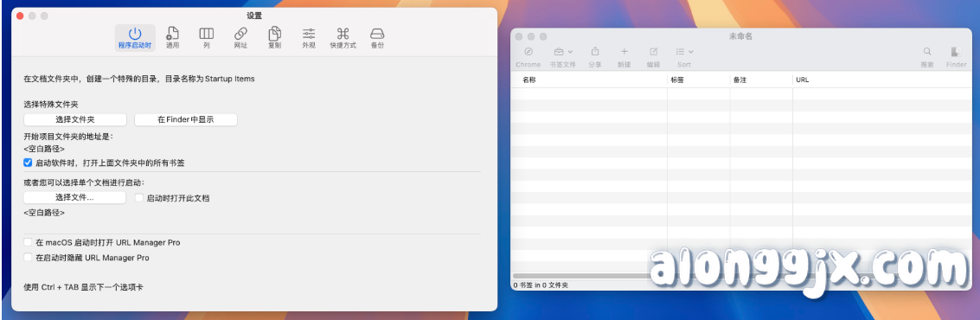This screenshot has width=980, height=320.
Task: Open the 网址 settings tab
Action: [240, 38]
